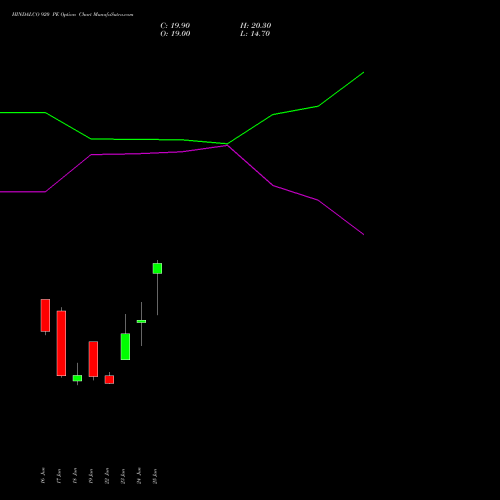The height and width of the screenshot is (500, 500).
Task: Select the high value H: 20.30
Action: pos(256,26)
